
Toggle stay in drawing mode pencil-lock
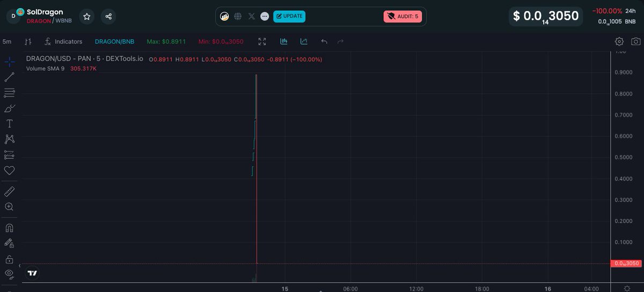click(x=9, y=244)
